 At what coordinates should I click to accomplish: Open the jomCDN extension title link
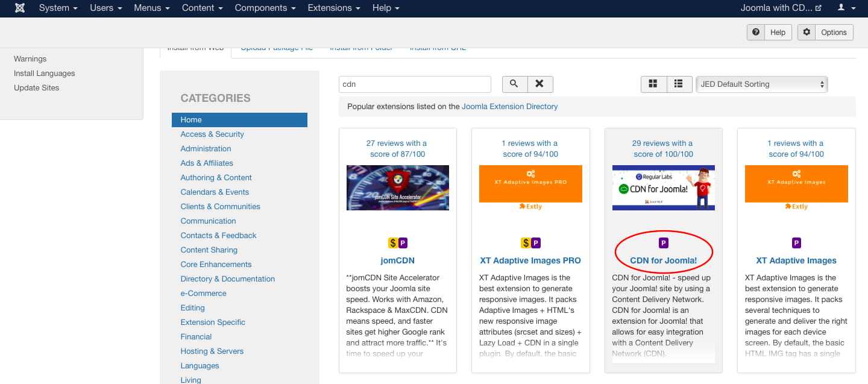[x=398, y=260]
